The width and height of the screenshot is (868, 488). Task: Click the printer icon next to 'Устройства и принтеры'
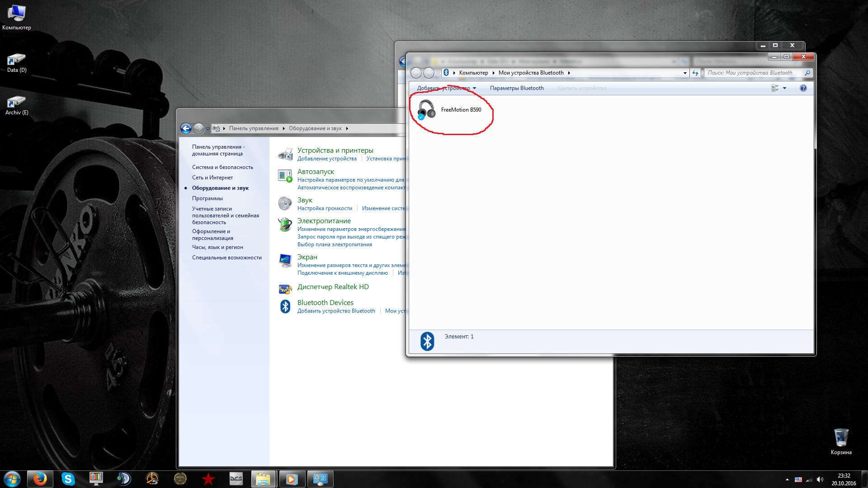click(285, 154)
